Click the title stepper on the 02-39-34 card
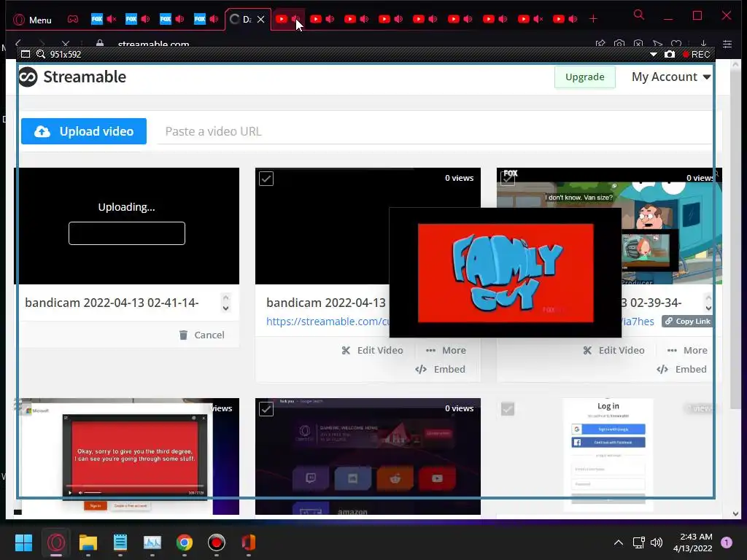The height and width of the screenshot is (560, 747). tap(708, 303)
